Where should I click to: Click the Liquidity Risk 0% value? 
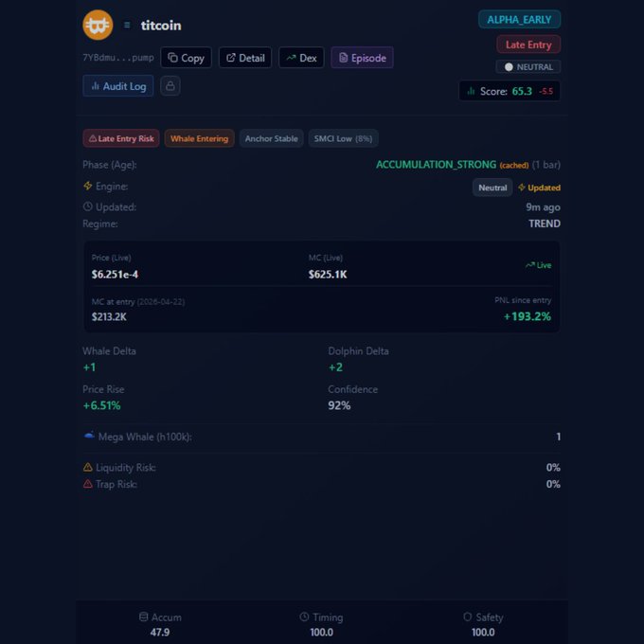553,468
